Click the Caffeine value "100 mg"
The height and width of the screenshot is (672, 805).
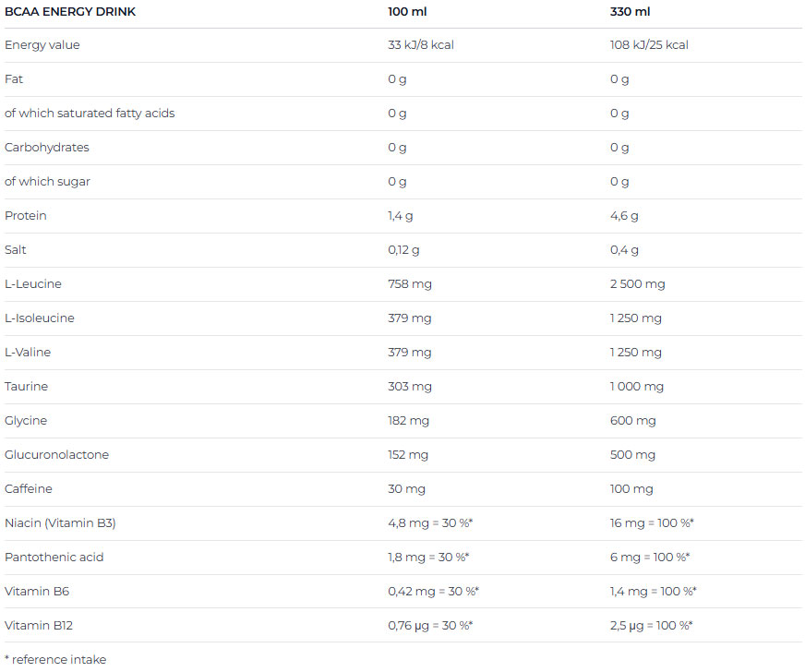631,489
